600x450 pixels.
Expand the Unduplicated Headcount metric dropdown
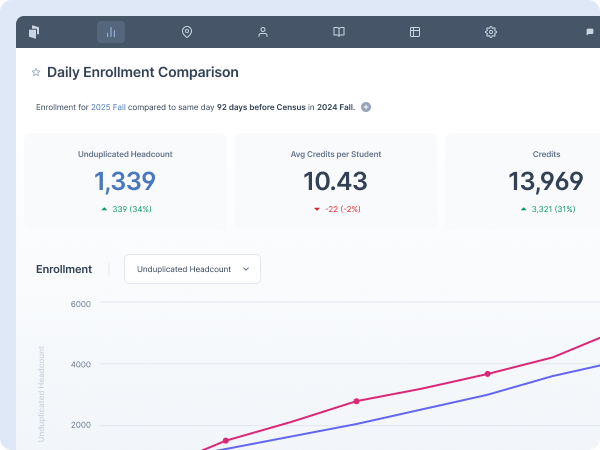(x=192, y=269)
